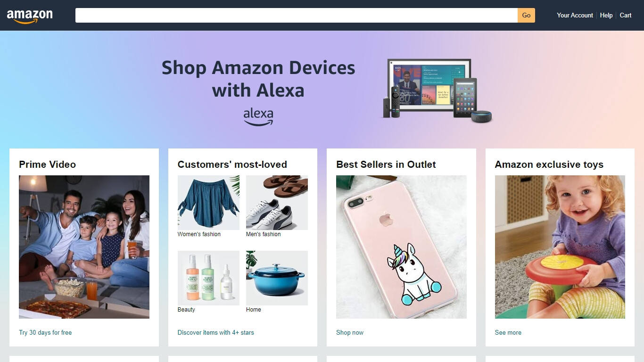Open Your Account menu
This screenshot has width=644, height=362.
(x=575, y=15)
